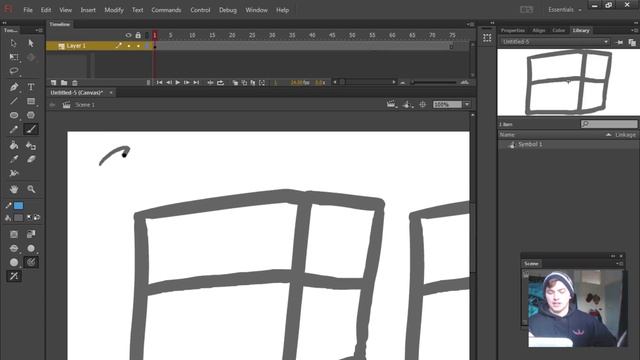The image size is (640, 360).
Task: Step back one frame button
Action: [x=169, y=82]
